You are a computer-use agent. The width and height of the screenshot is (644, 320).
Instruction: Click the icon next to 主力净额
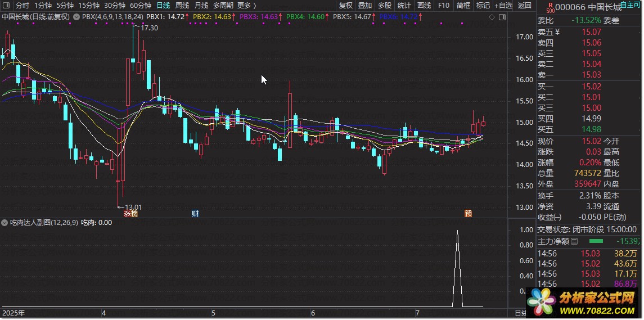coord(575,241)
